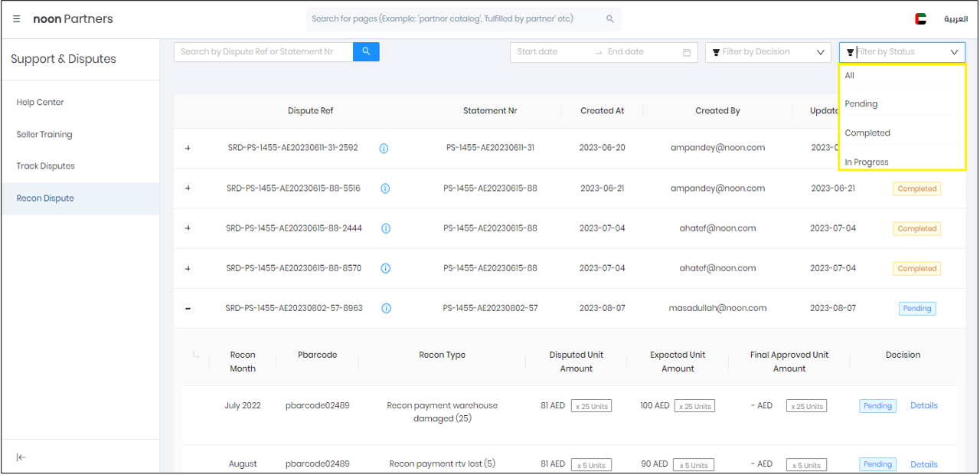Screen dimensions: 980x475
Task: Info icon for SRD-PS-1455-AE20230611-31-2592
Action: 384,149
